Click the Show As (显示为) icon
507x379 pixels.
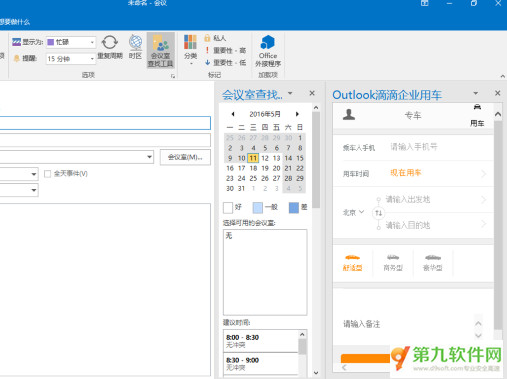point(16,42)
